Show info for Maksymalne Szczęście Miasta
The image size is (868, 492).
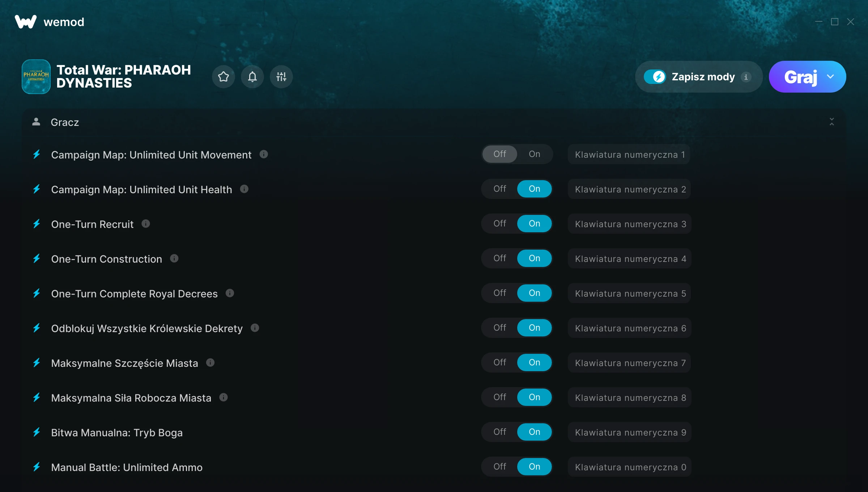(210, 362)
